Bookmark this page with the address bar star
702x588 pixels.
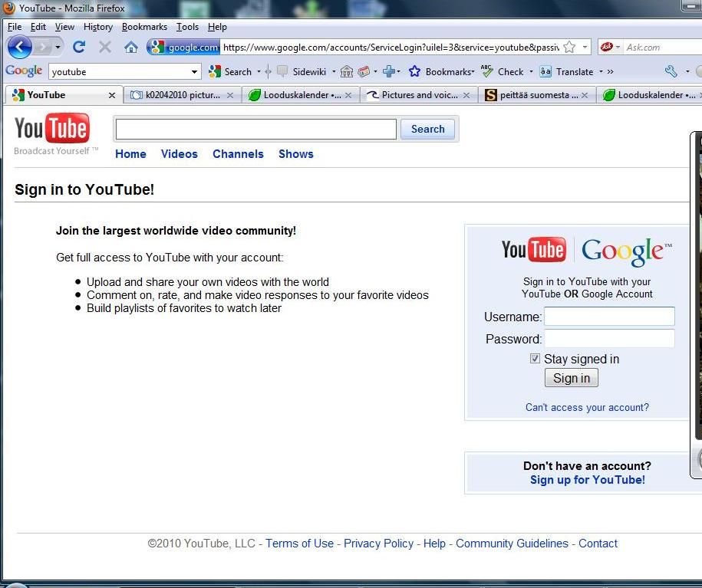pos(569,47)
